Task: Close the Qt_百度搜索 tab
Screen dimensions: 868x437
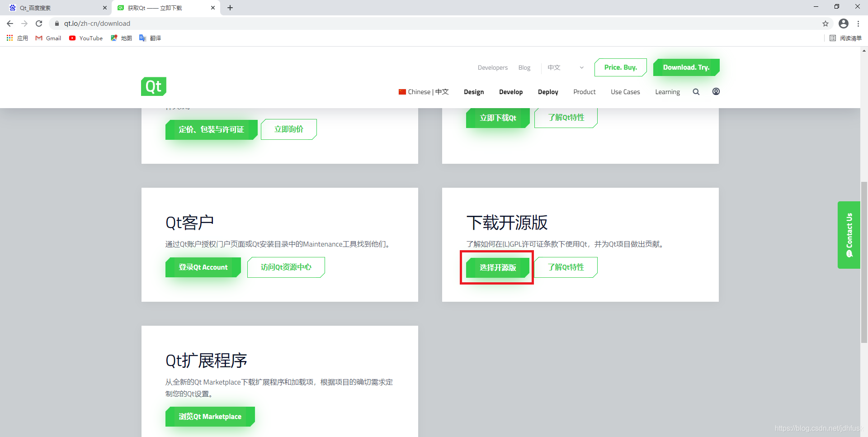Action: click(105, 8)
